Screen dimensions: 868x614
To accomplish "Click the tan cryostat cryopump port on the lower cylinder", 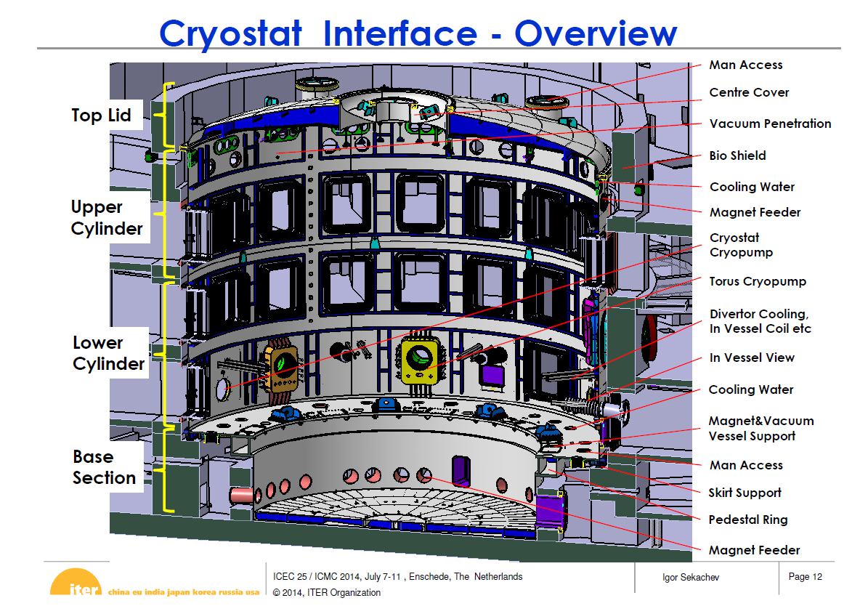I will (x=283, y=367).
